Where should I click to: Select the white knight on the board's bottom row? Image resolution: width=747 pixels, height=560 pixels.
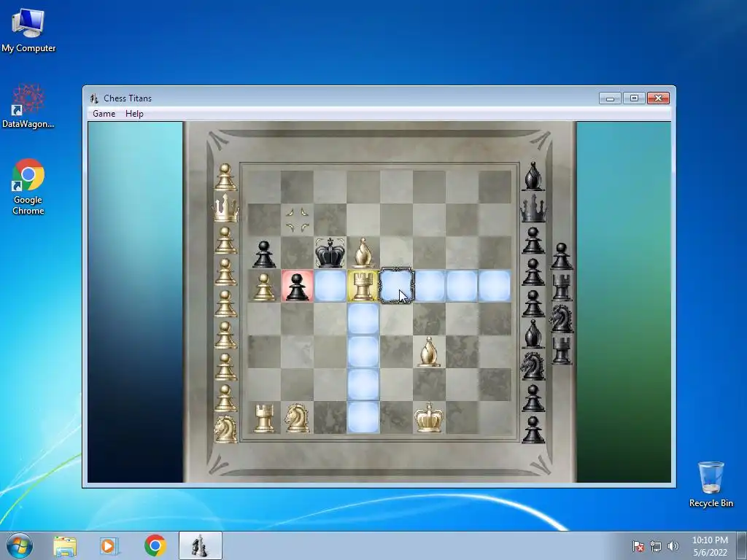tap(298, 418)
